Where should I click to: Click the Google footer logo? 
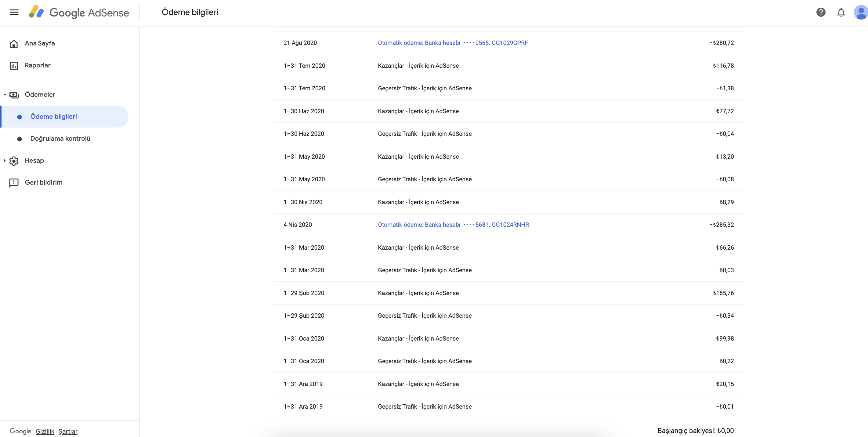[x=20, y=431]
